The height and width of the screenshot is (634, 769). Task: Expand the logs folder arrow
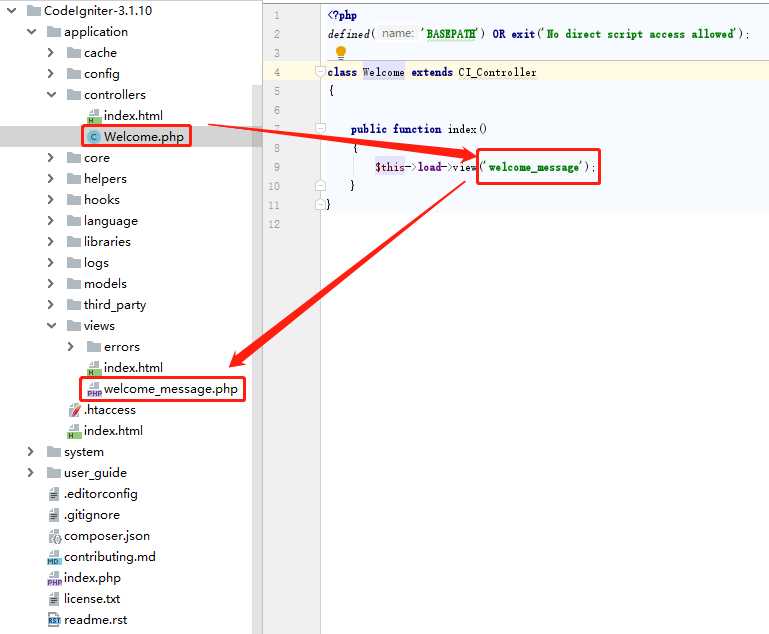[51, 263]
